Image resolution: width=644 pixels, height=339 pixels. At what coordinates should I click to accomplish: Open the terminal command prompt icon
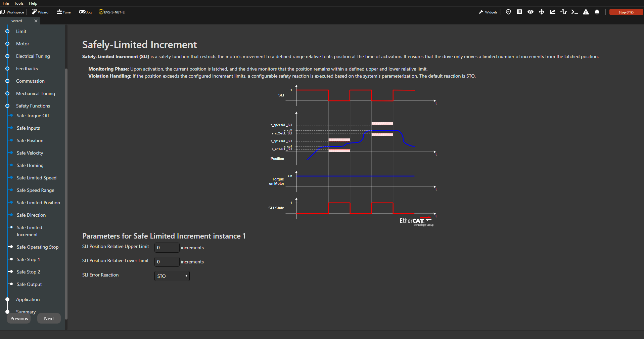coord(575,12)
